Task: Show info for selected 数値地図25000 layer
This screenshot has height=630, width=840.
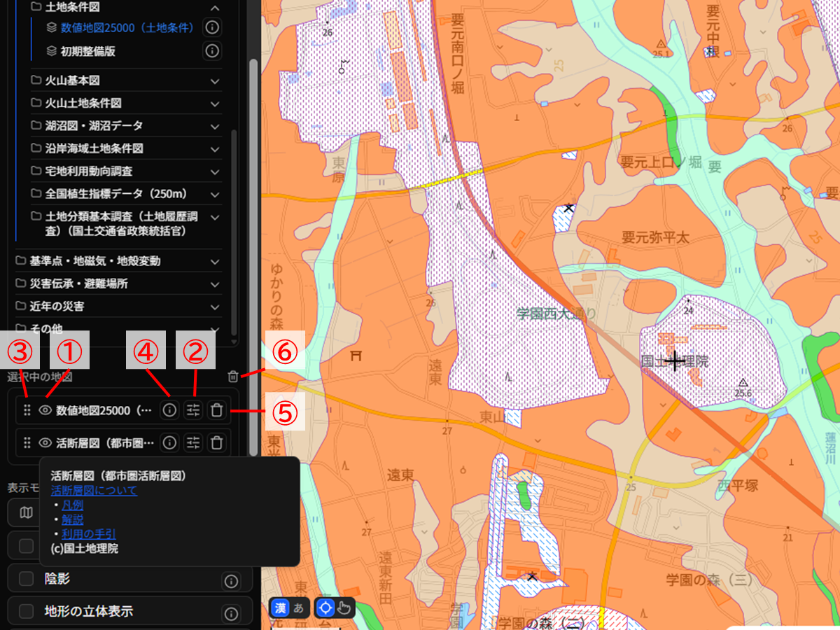Action: tap(169, 410)
